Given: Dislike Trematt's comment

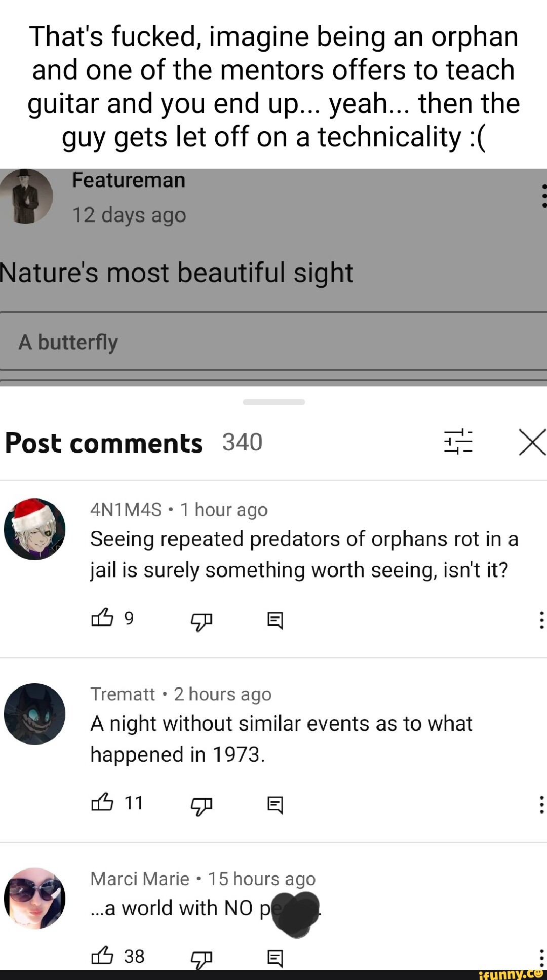Looking at the screenshot, I should 201,805.
